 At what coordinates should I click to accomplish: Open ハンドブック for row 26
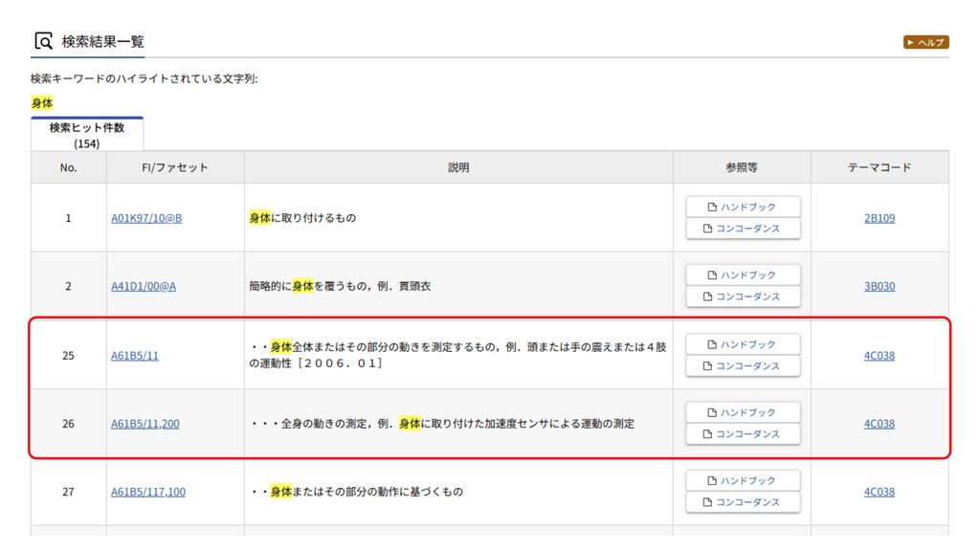(743, 412)
